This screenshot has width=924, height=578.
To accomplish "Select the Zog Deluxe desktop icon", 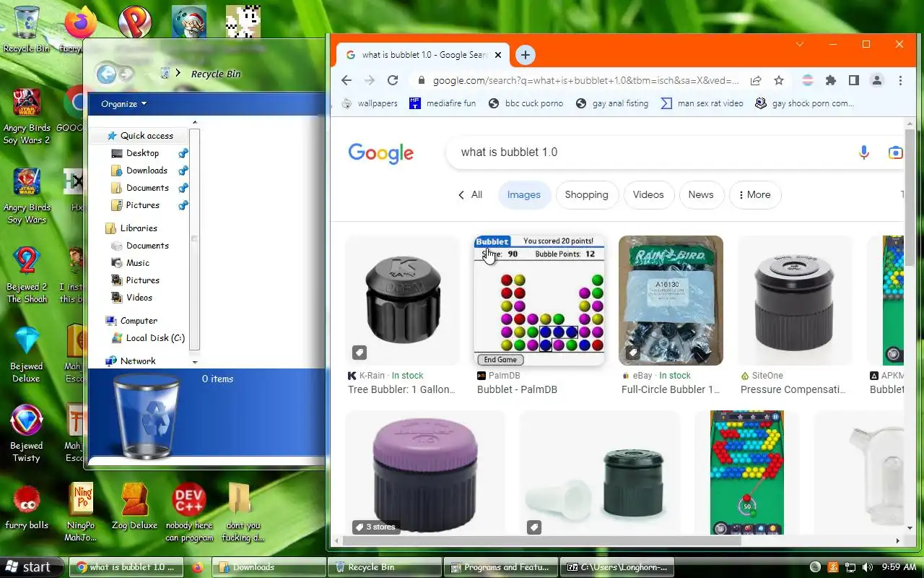I will point(134,506).
